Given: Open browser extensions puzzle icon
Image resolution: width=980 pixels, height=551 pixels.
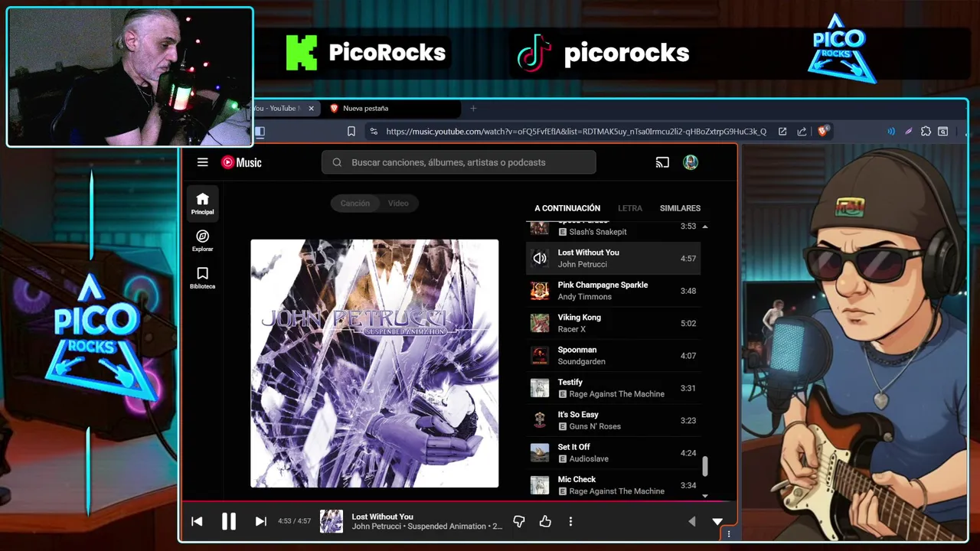Looking at the screenshot, I should point(926,132).
